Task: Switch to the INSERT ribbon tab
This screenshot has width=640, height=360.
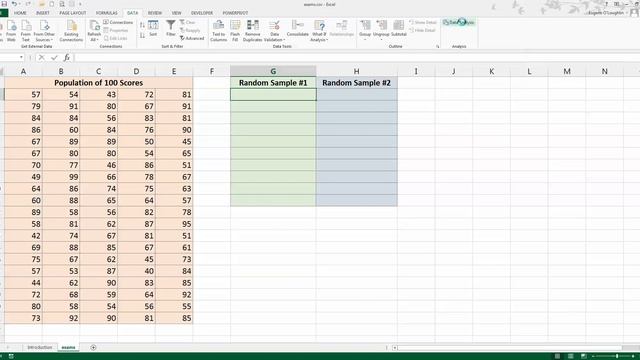Action: (x=43, y=13)
